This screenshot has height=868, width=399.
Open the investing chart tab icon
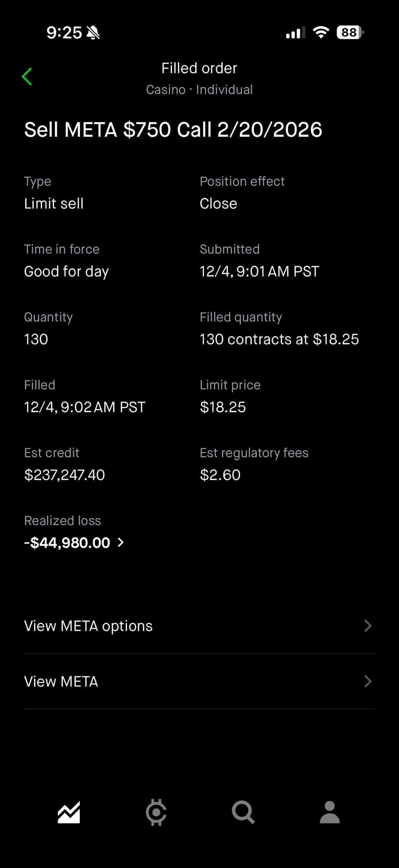coord(69,812)
